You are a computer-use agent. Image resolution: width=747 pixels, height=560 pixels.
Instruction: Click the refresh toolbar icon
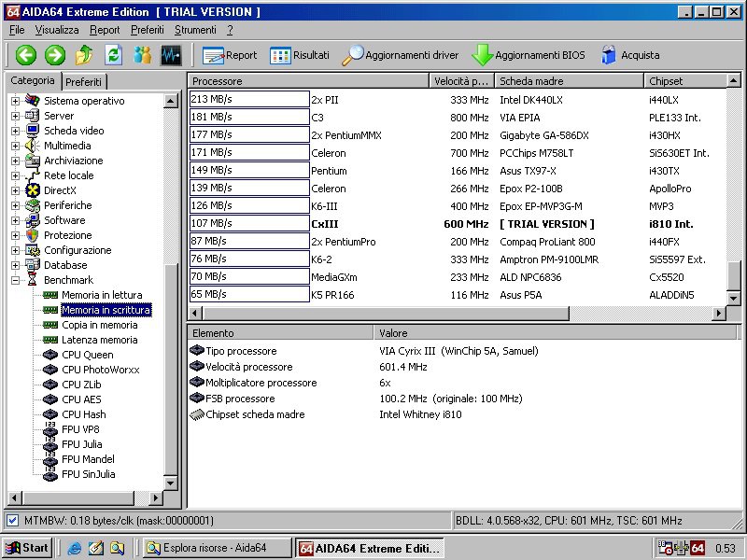(x=113, y=55)
